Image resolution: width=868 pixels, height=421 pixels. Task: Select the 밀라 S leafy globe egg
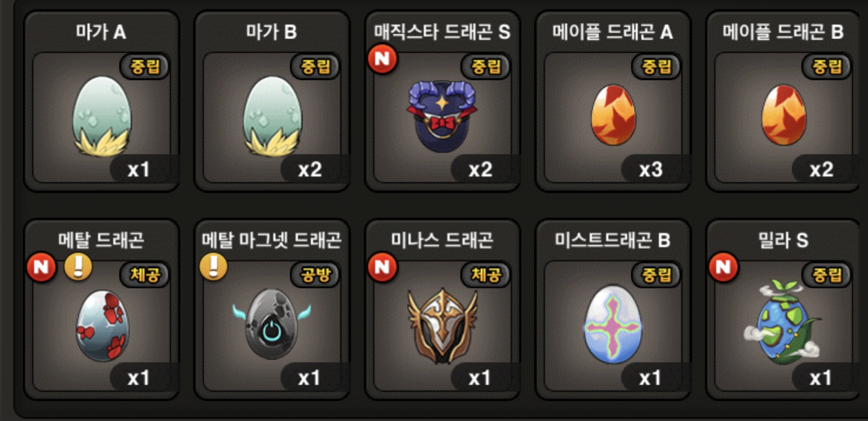783,322
